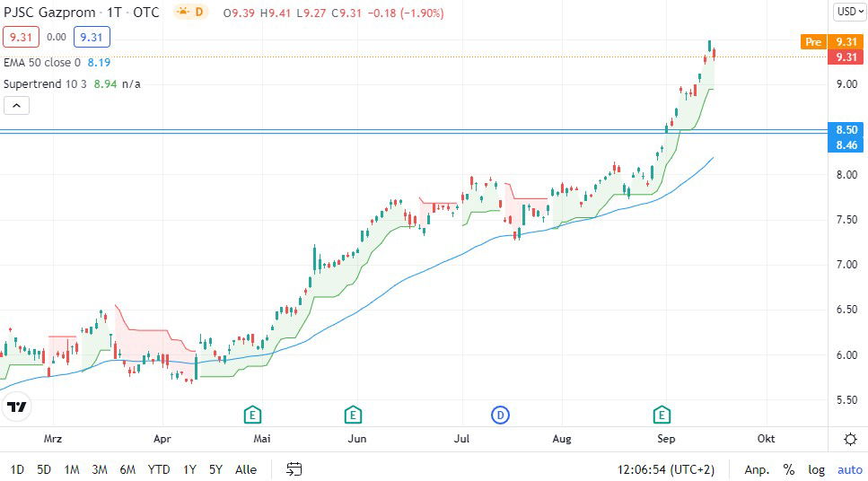This screenshot has width=868, height=481.
Task: Collapse the indicator legend with chevron
Action: pyautogui.click(x=17, y=106)
